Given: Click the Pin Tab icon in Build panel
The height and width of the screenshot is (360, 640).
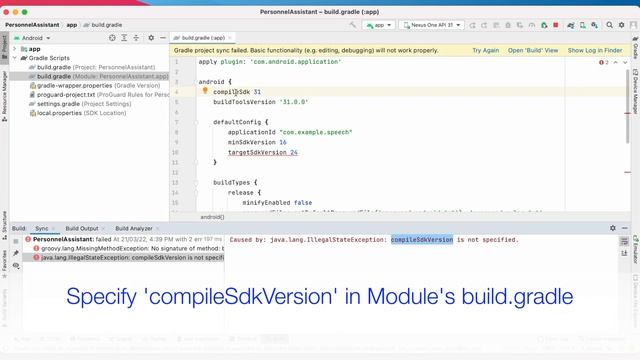Looking at the screenshot, I should tap(16, 253).
